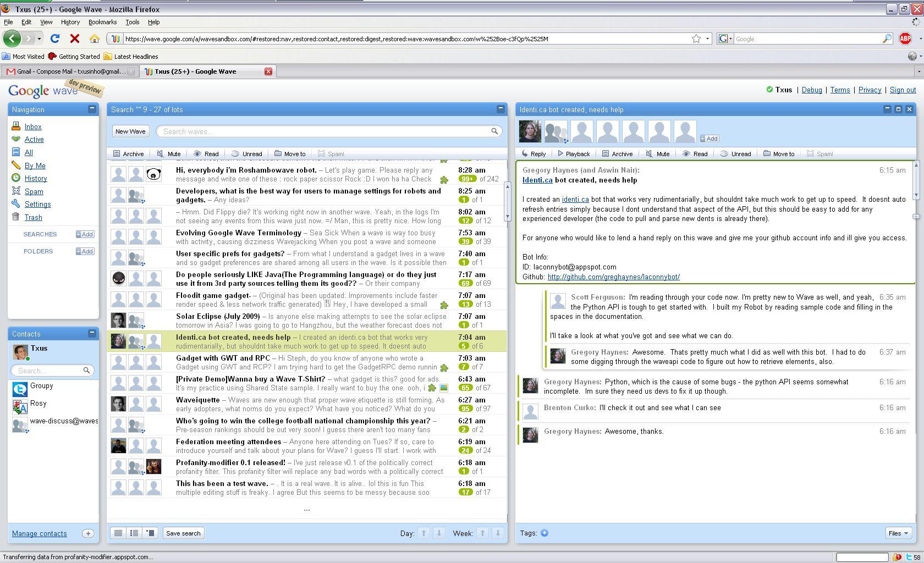
Task: Add a tag with the plus icon
Action: point(544,533)
